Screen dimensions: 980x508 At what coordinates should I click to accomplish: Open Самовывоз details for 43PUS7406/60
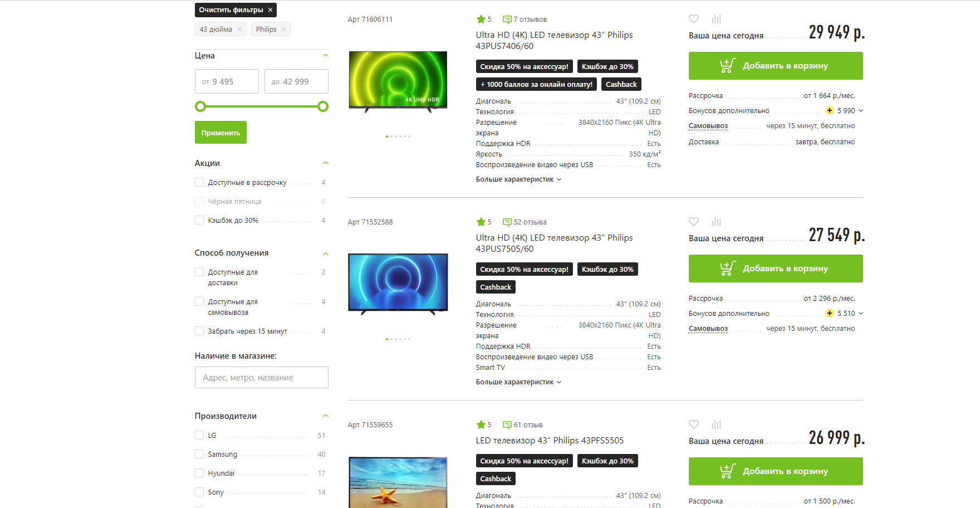point(708,126)
